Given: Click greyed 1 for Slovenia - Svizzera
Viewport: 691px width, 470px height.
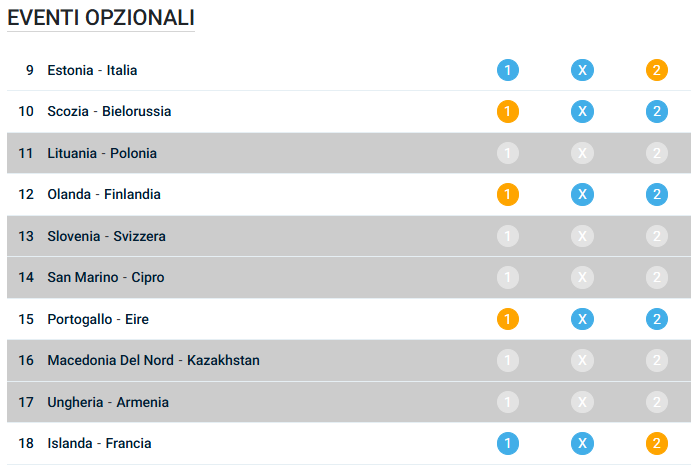Looking at the screenshot, I should (508, 236).
